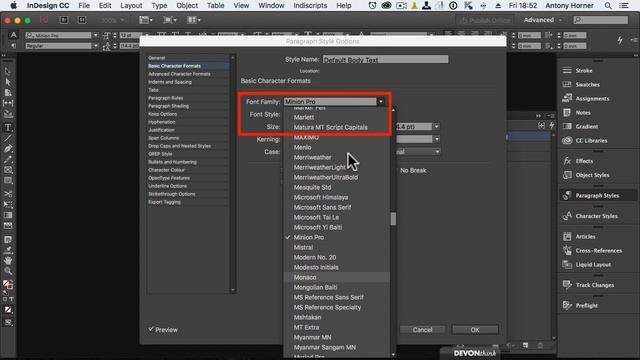Select the Selection tool arrow
Screen dimensions: 640x360
click(8, 71)
